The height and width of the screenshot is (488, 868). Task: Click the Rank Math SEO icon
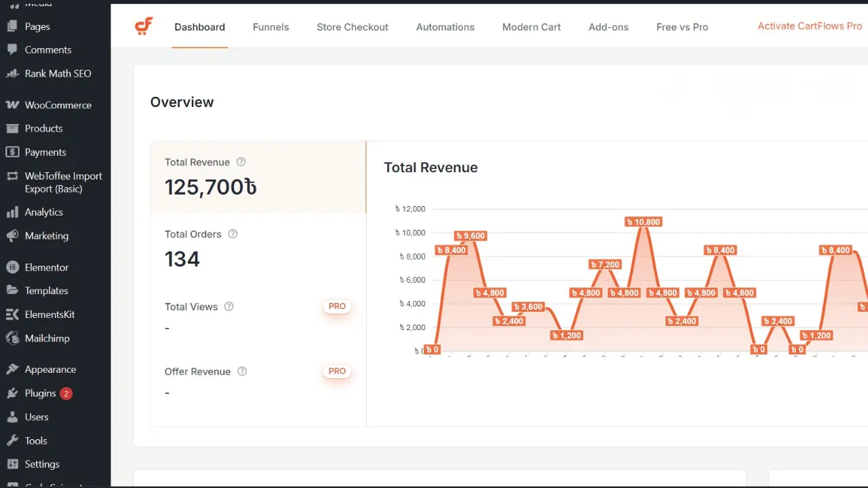(12, 73)
